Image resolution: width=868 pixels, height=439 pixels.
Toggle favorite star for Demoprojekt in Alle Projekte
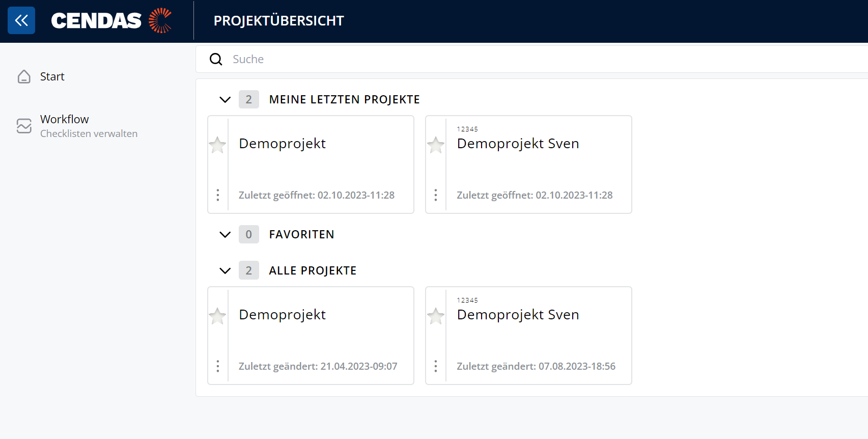[217, 316]
